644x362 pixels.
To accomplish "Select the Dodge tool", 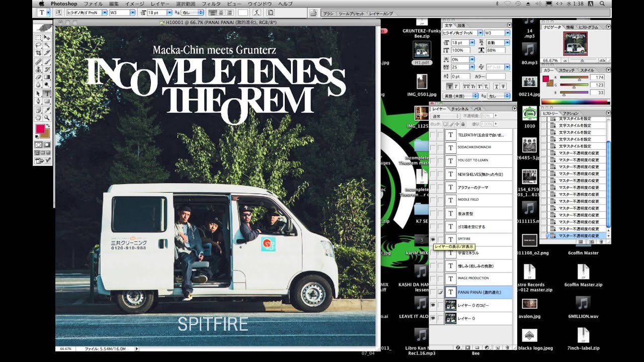I will [47, 84].
